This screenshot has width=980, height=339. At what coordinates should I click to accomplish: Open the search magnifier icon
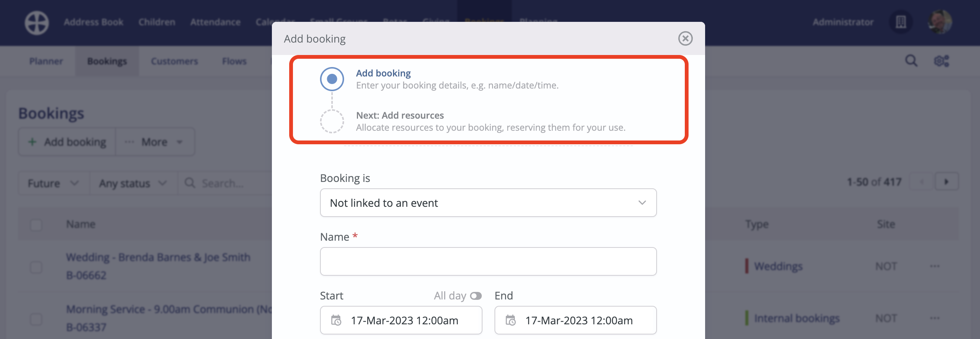coord(912,61)
